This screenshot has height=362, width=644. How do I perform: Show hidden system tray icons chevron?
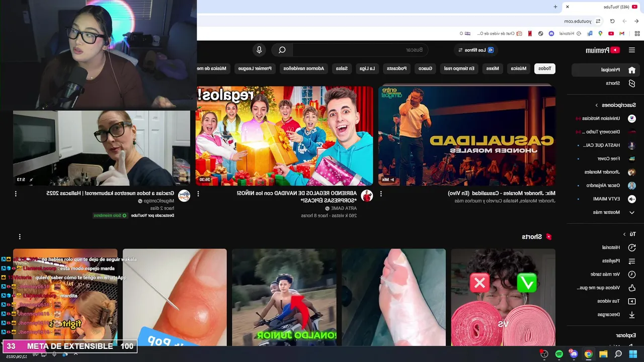click(x=76, y=354)
